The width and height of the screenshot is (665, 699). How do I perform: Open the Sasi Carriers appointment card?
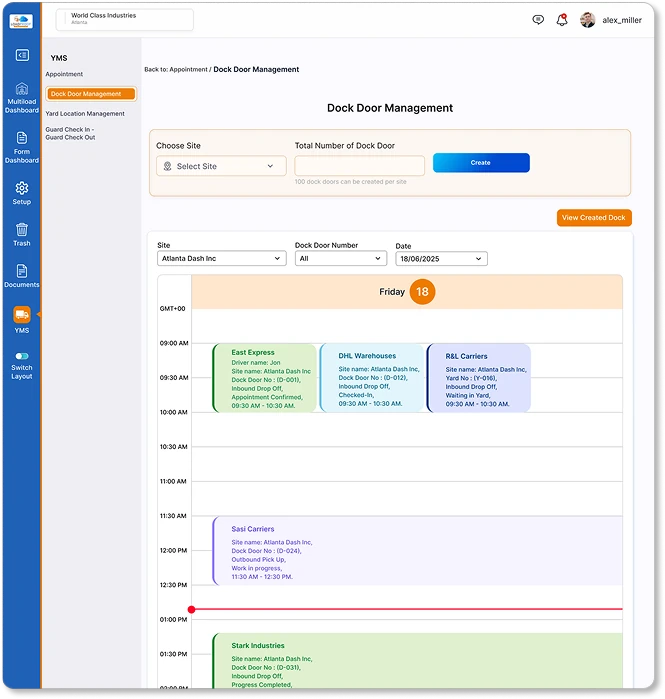click(417, 551)
